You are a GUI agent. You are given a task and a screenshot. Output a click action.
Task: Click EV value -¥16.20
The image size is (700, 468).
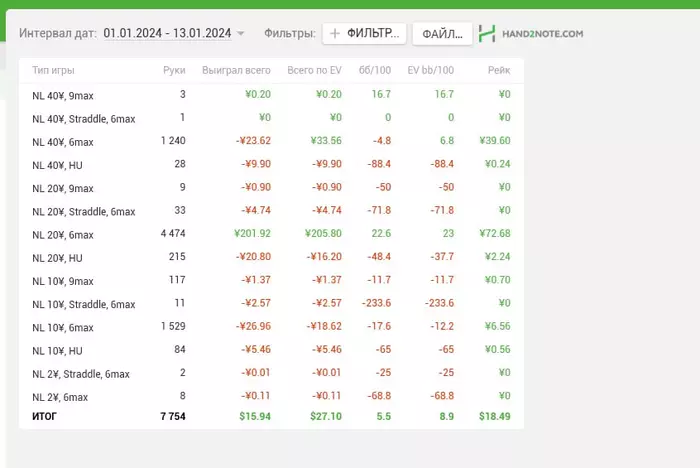pos(324,256)
